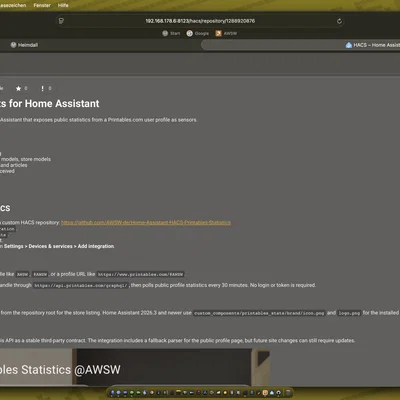Click the HACS tab house favicon

click(x=349, y=45)
